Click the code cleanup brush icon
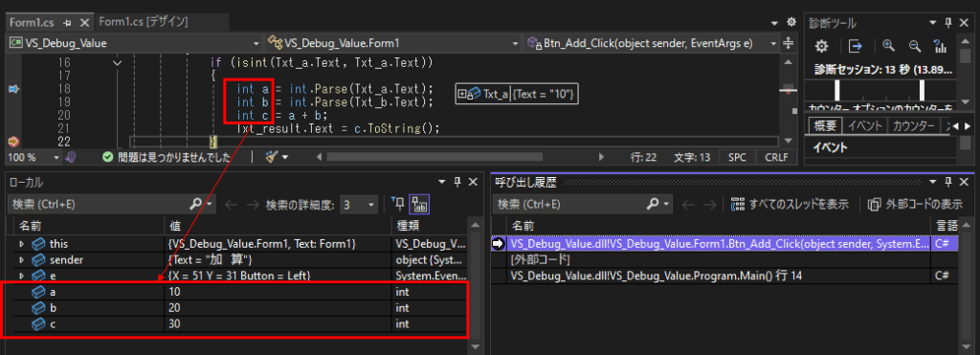Viewport: 980px width, 355px height. click(x=273, y=157)
